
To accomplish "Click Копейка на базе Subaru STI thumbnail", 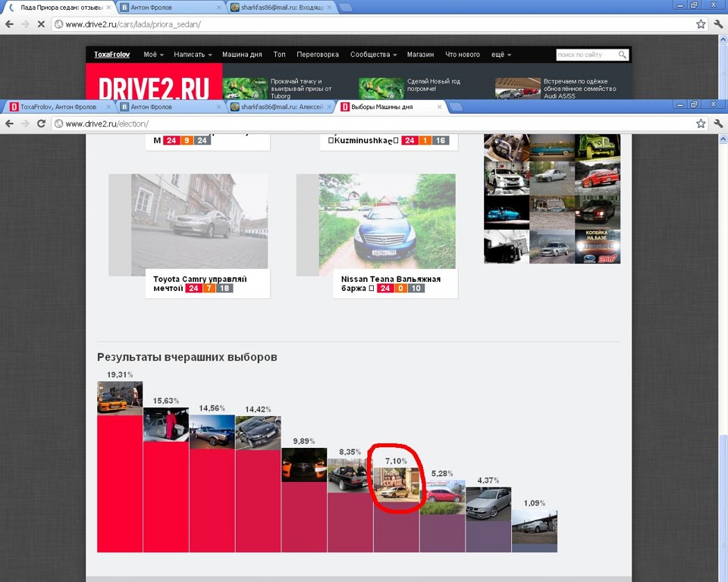I will click(598, 246).
